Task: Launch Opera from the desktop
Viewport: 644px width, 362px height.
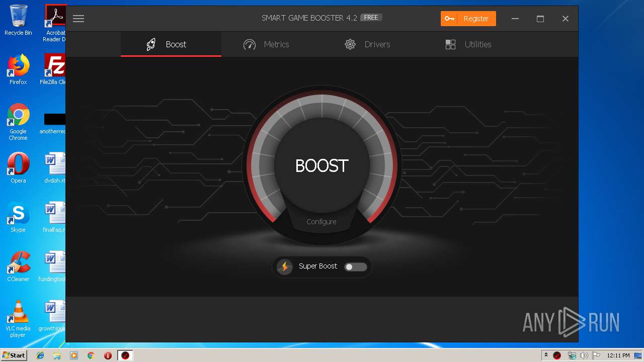Action: click(18, 168)
